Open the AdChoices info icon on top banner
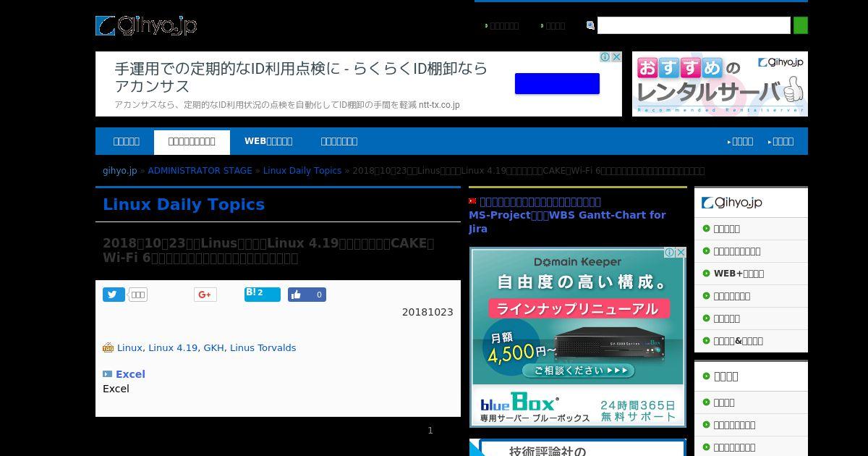 (605, 56)
